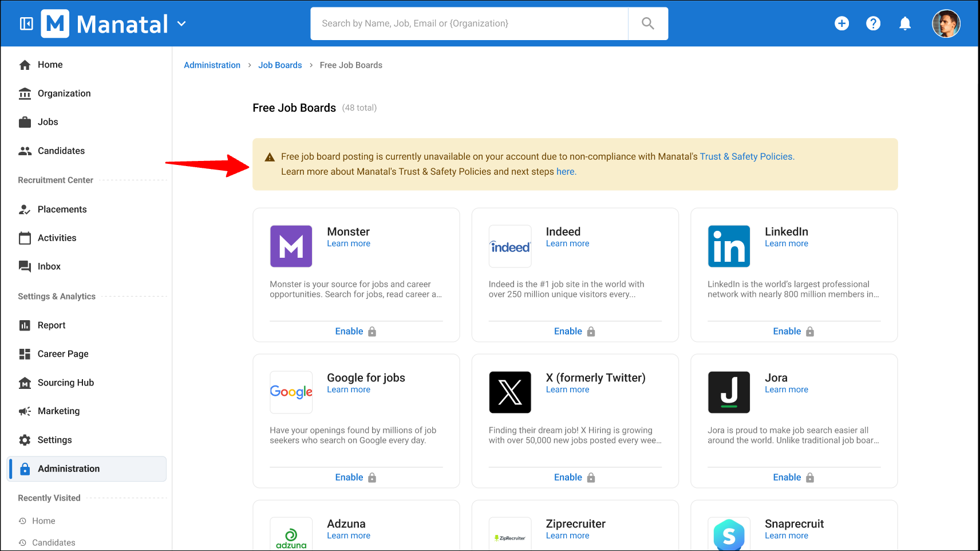This screenshot has width=980, height=551.
Task: Click the Indeed logo icon
Action: (x=510, y=246)
